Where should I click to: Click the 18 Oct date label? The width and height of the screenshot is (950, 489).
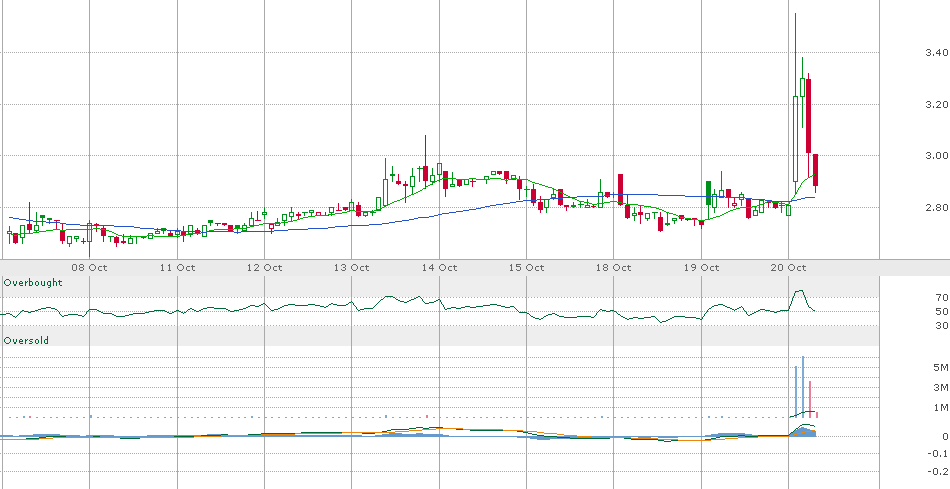click(614, 267)
